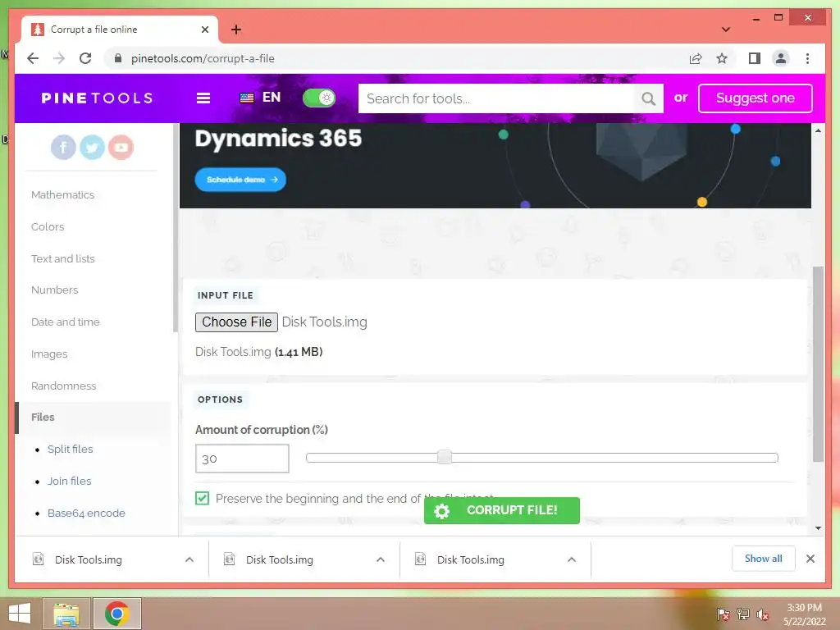Close the Corrupt a file online tab
The height and width of the screenshot is (630, 840).
pos(204,30)
